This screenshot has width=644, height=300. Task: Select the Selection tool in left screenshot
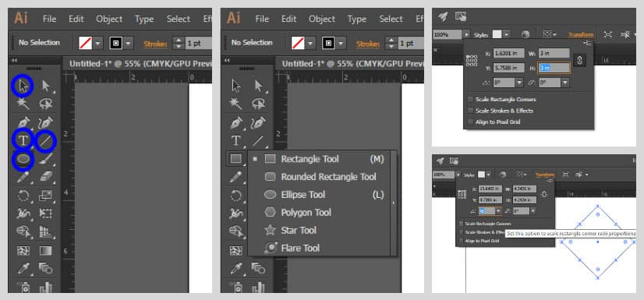point(23,86)
